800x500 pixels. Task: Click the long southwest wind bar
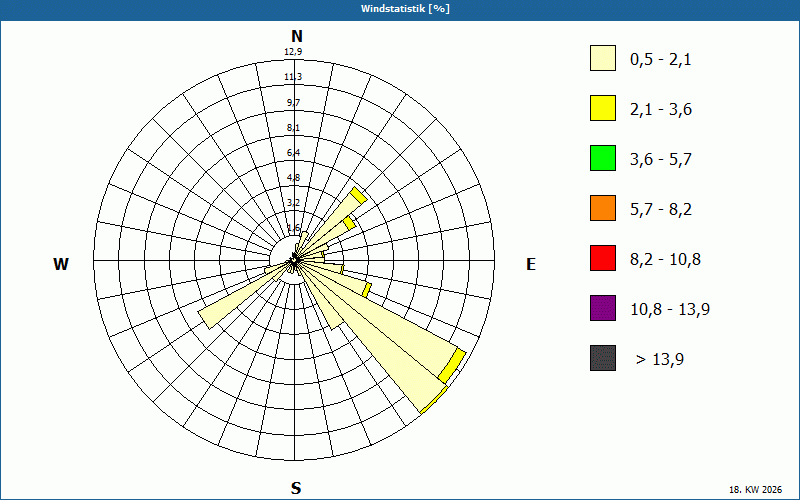point(245,295)
